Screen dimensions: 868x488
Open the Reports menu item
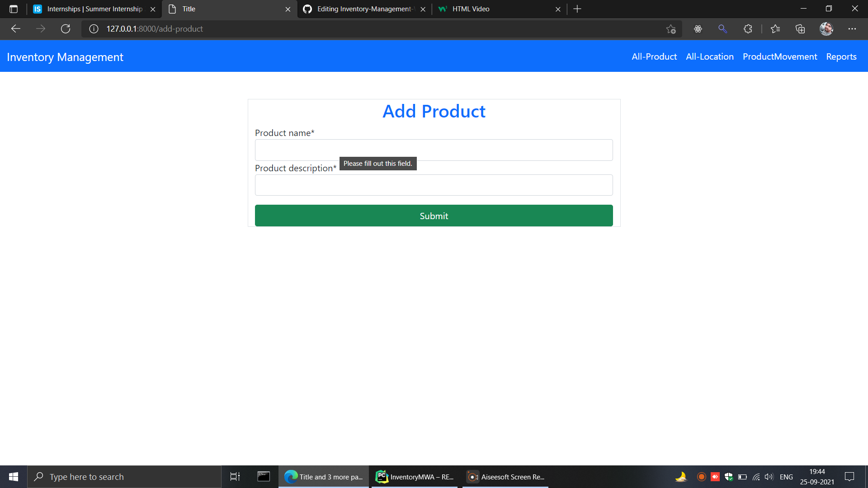[841, 56]
